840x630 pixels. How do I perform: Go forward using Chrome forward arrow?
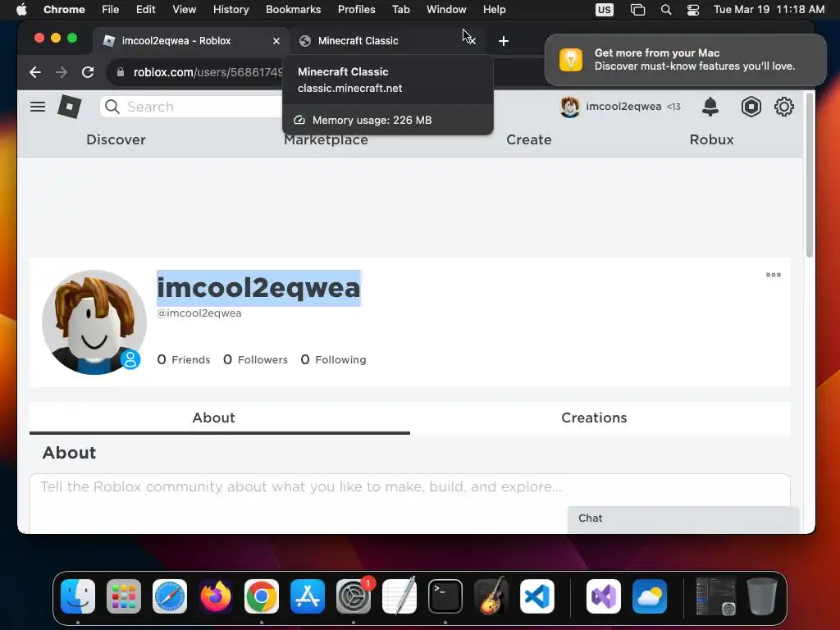[x=62, y=72]
